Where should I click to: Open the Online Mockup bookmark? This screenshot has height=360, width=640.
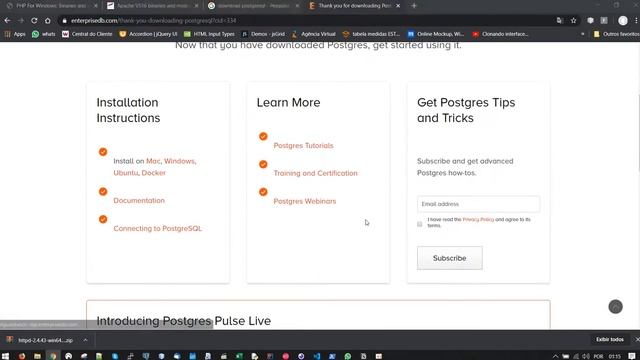click(x=436, y=34)
